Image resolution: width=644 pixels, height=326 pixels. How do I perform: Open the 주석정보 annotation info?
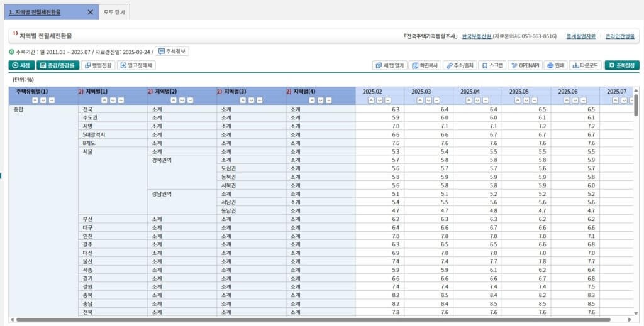pyautogui.click(x=172, y=52)
